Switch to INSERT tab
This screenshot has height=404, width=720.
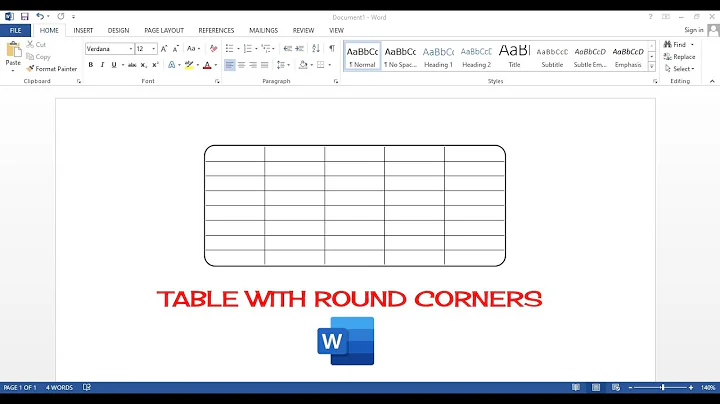click(x=83, y=30)
